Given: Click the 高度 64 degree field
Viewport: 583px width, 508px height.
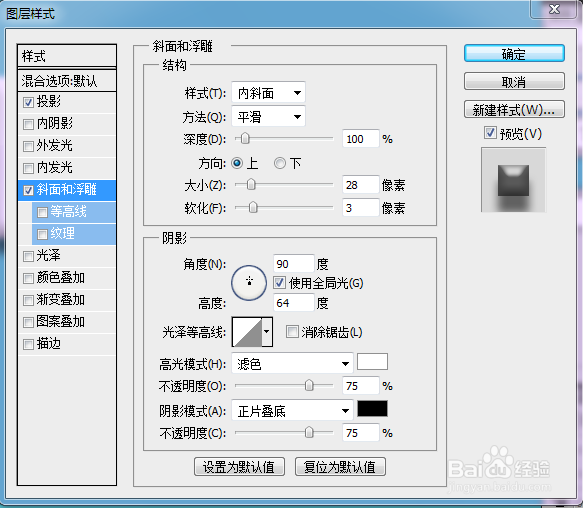Looking at the screenshot, I should click(x=293, y=303).
